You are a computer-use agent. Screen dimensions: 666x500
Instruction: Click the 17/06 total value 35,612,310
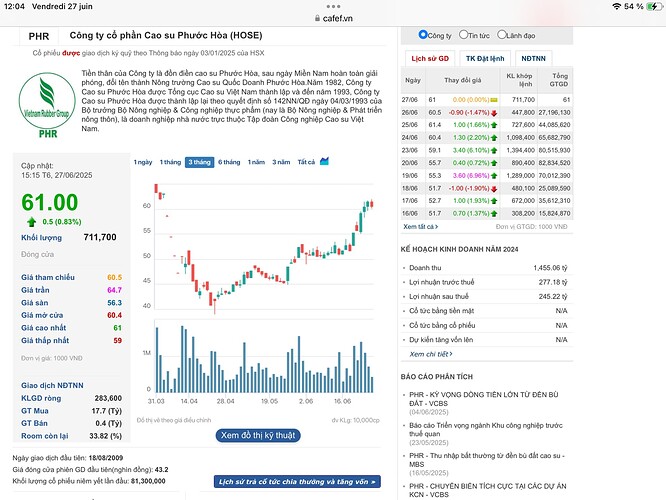tap(554, 201)
